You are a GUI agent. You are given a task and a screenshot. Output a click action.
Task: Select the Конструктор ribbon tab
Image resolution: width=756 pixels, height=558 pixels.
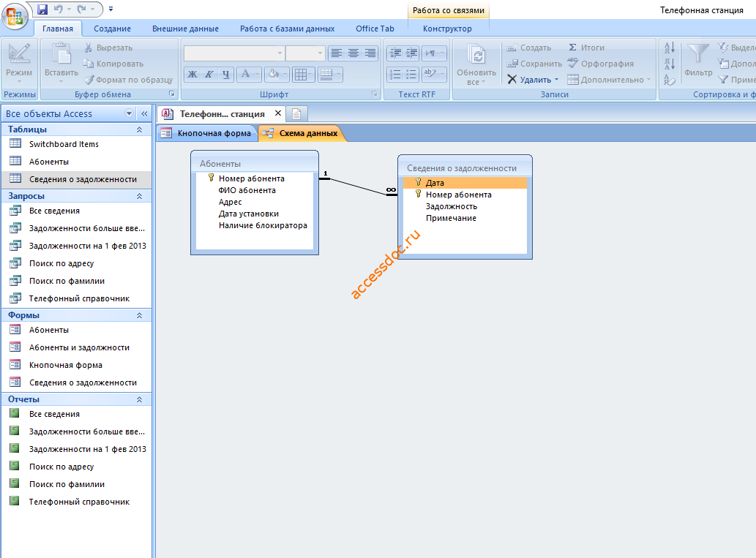(x=447, y=29)
